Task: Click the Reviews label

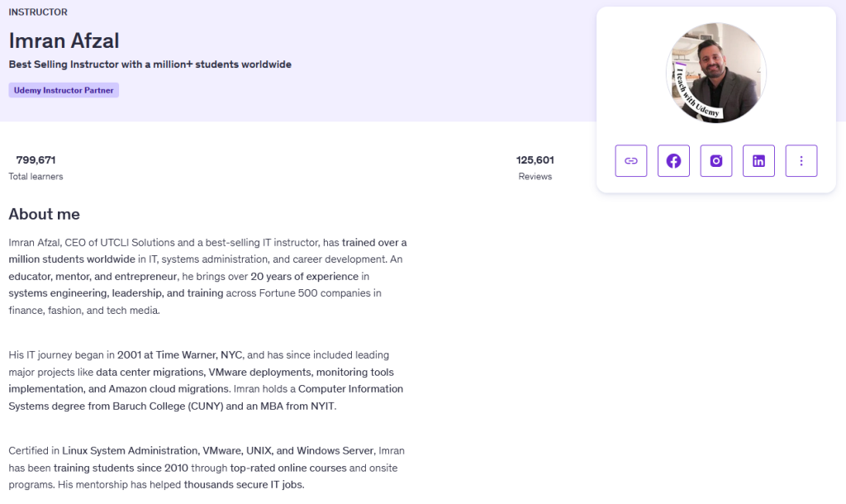Action: [535, 177]
